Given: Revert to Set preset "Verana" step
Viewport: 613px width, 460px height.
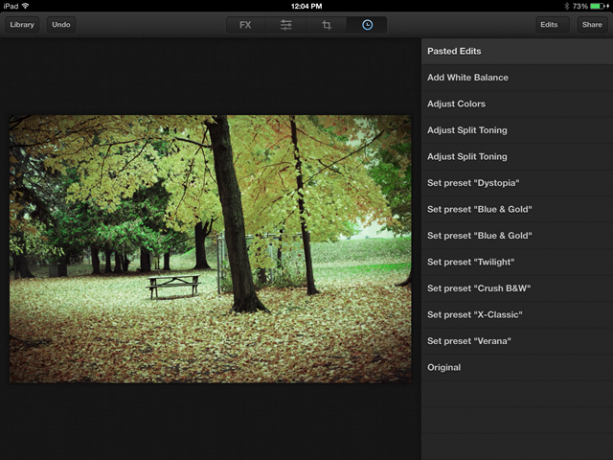Looking at the screenshot, I should pyautogui.click(x=517, y=341).
